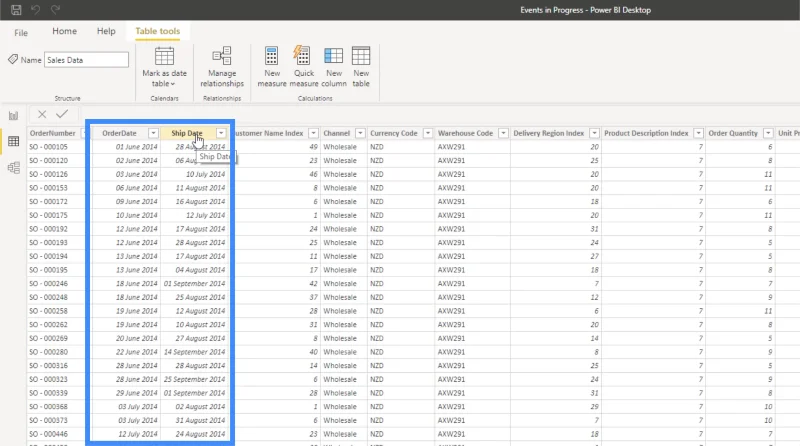Select the Channel column header
800x446 pixels.
click(x=337, y=133)
